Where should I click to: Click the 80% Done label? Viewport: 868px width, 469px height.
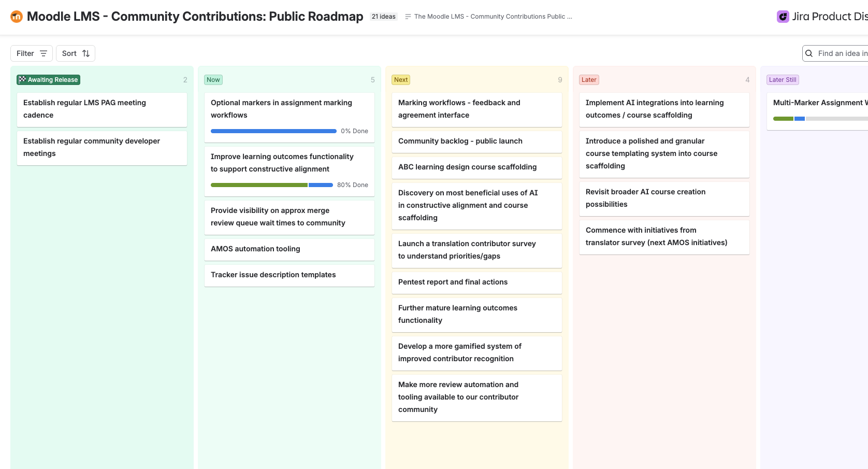[353, 185]
